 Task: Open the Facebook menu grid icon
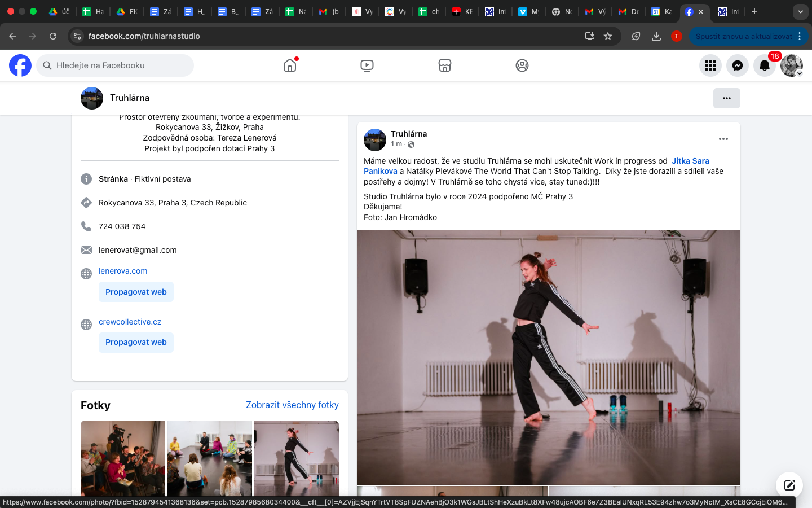(x=710, y=65)
